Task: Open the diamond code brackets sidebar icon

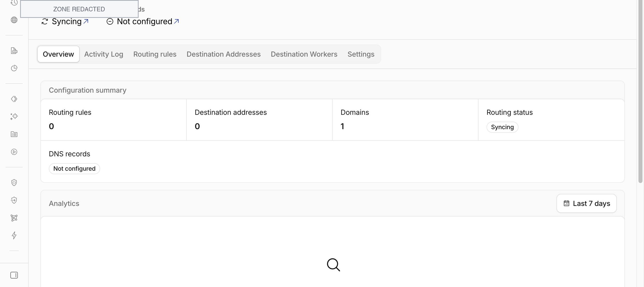Action: click(14, 99)
